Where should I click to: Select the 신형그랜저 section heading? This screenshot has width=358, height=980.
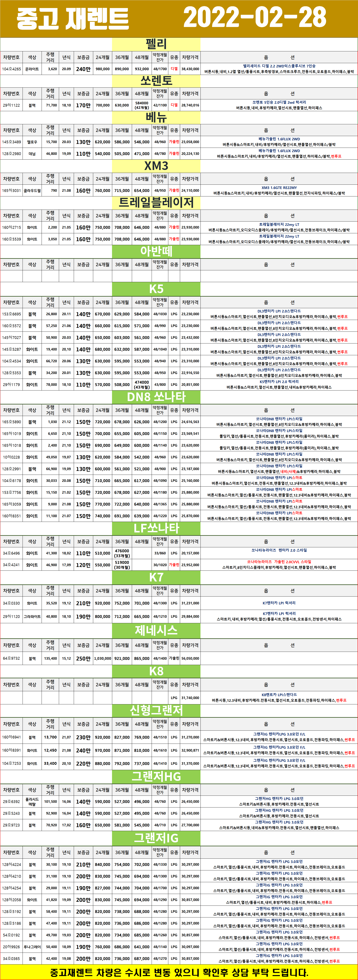[156, 710]
